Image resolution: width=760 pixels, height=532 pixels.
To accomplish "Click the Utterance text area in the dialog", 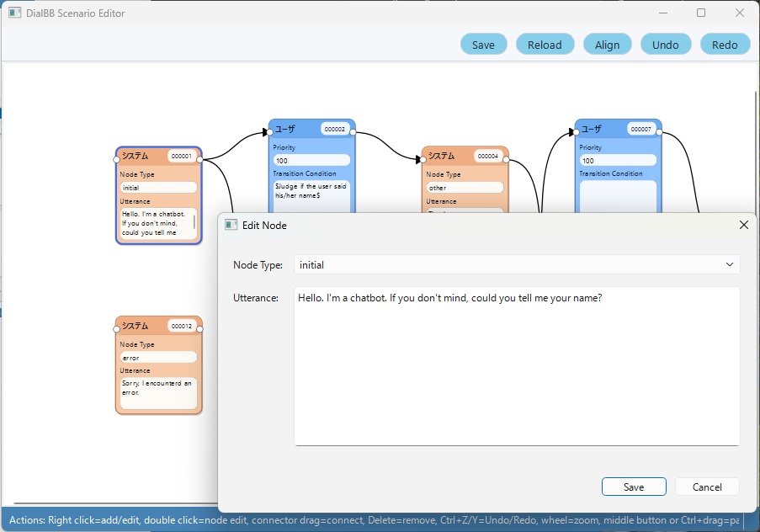I will 517,366.
